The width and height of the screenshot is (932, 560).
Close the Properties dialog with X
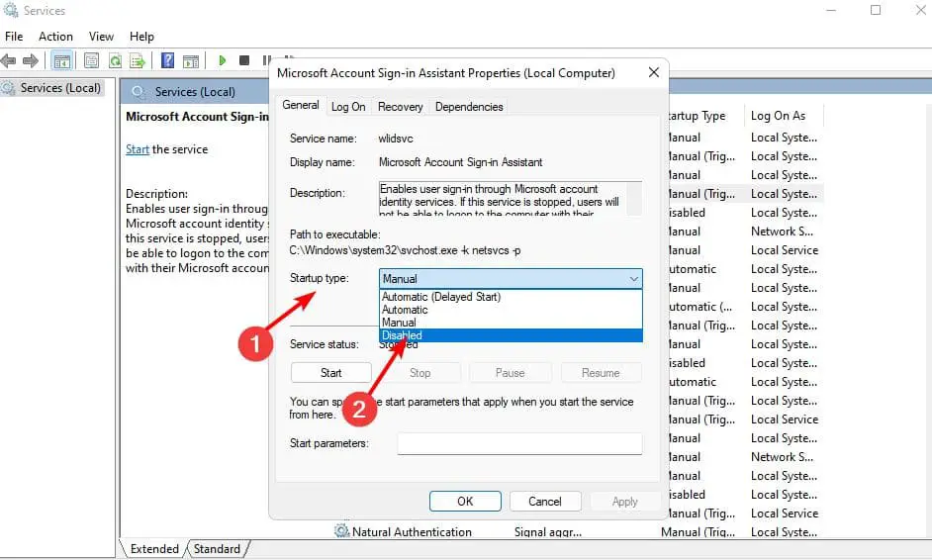point(654,72)
